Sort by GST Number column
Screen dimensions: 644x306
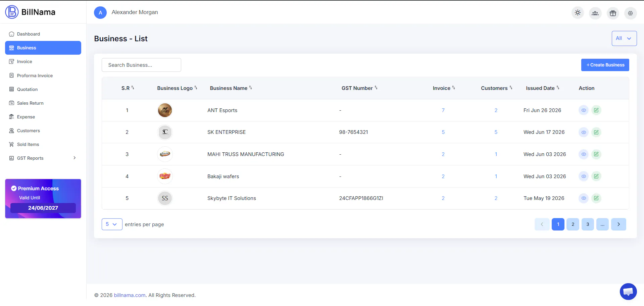click(x=359, y=88)
